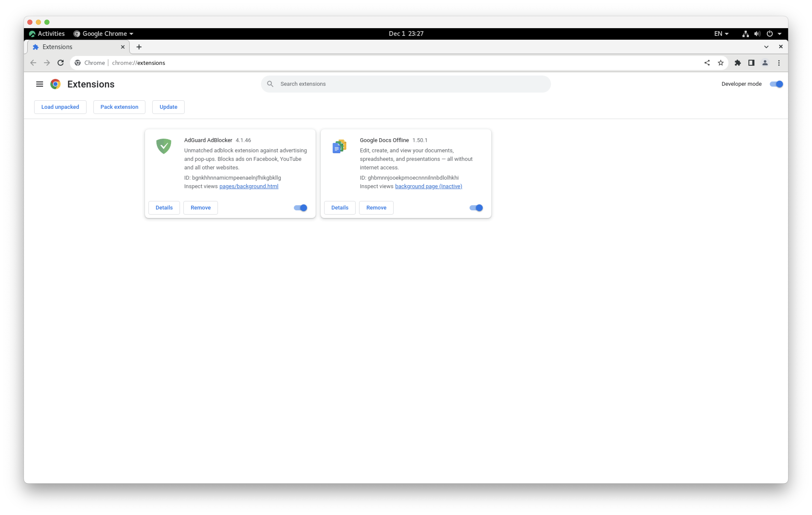Click the Update button

168,107
